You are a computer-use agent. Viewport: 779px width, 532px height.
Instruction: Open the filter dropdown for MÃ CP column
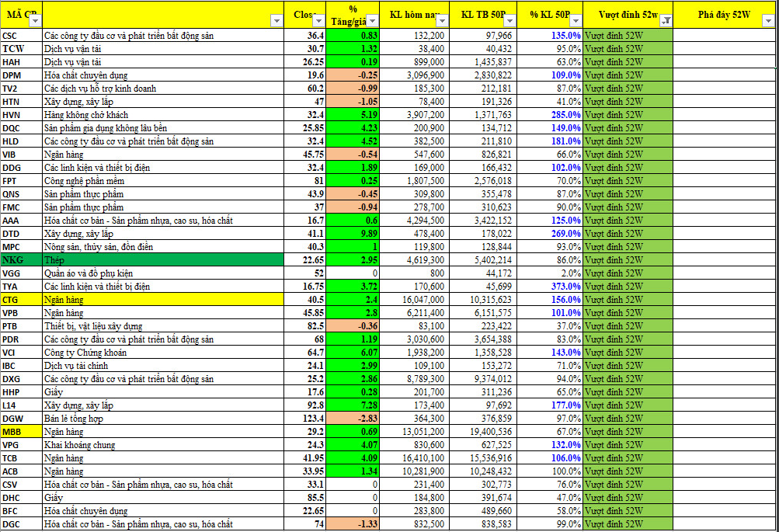pyautogui.click(x=35, y=22)
